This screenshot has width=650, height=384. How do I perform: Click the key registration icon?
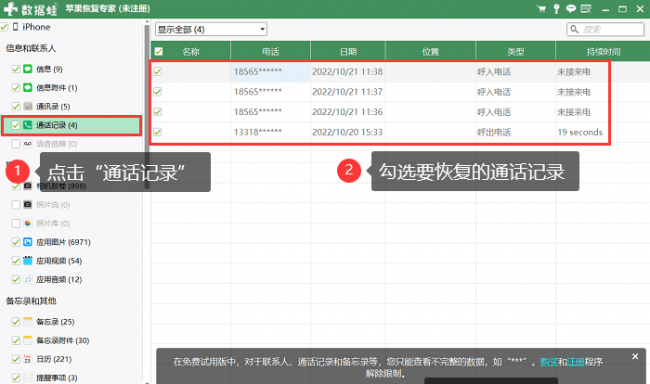click(556, 9)
